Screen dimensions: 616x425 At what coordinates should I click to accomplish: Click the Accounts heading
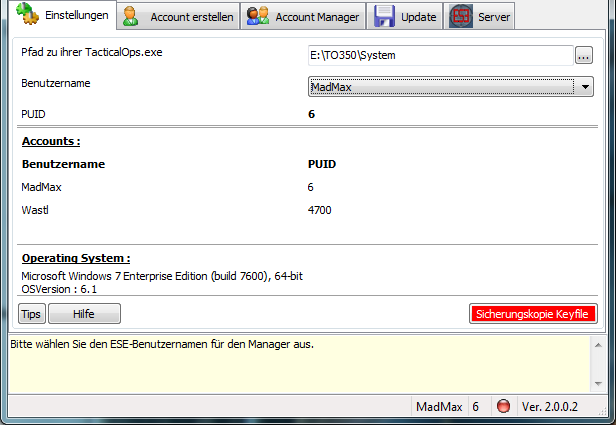pyautogui.click(x=51, y=141)
